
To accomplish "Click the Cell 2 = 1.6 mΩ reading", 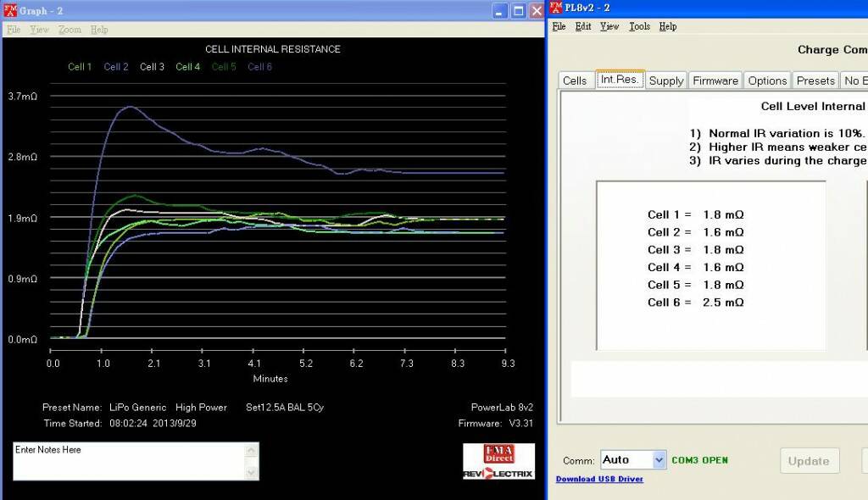I will click(x=696, y=232).
